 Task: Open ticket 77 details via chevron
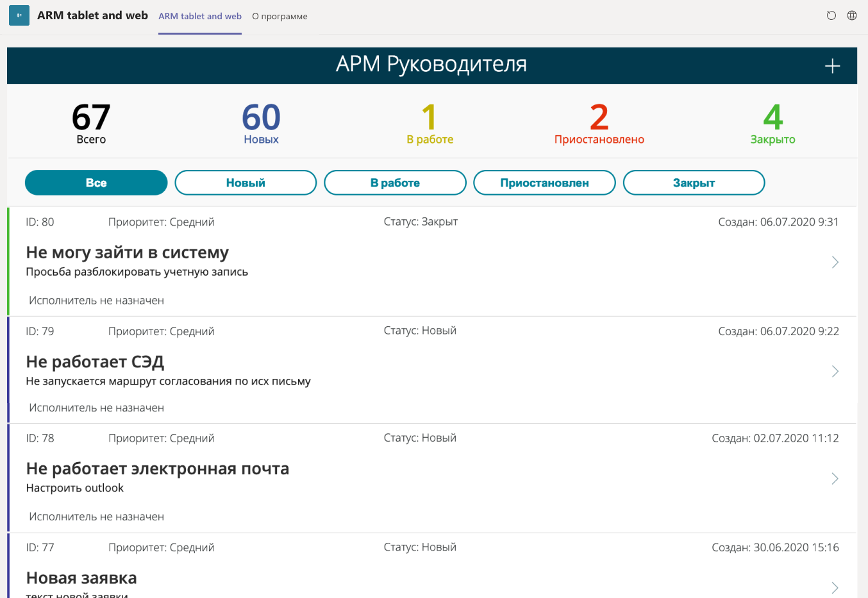coord(835,588)
